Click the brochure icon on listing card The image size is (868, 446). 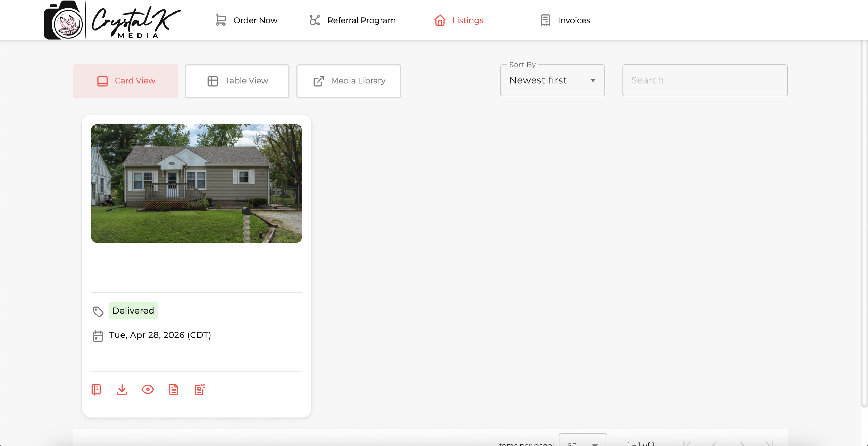coord(96,389)
